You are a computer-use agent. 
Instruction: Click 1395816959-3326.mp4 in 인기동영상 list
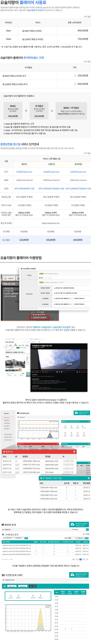(x=48, y=499)
